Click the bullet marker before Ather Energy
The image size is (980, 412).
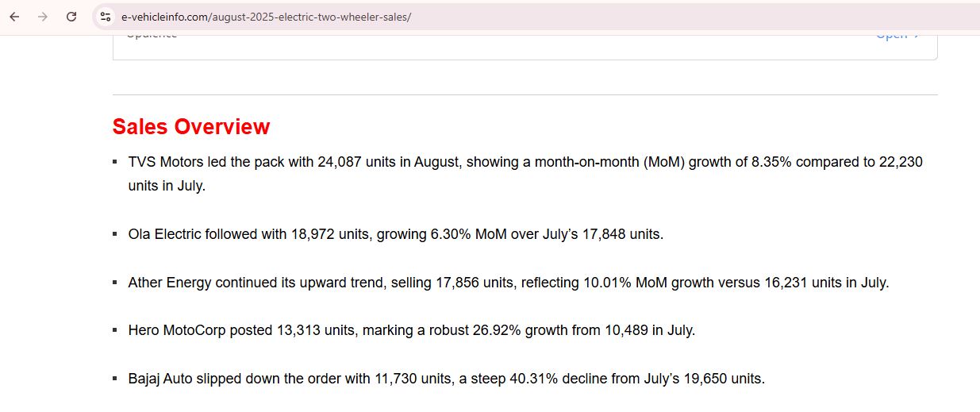pyautogui.click(x=116, y=283)
